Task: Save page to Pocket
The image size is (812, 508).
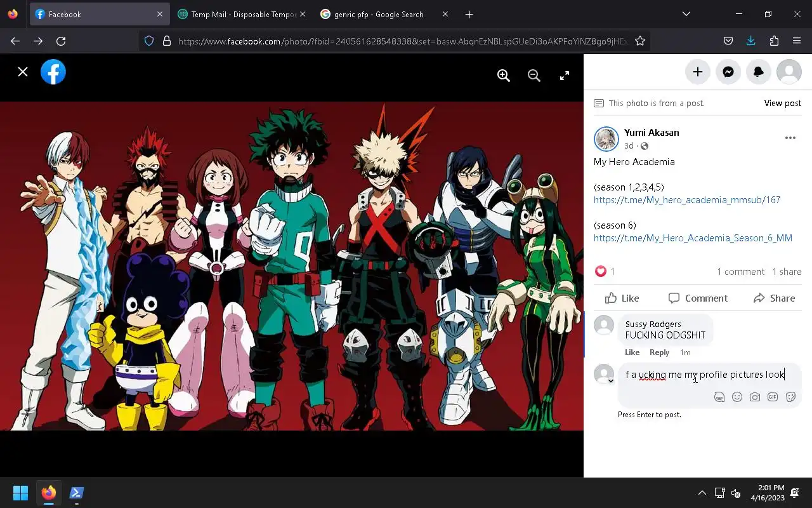Action: click(x=728, y=41)
